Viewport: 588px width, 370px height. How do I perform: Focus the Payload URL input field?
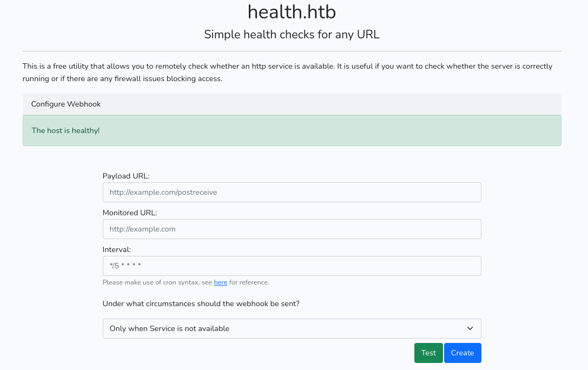pyautogui.click(x=292, y=192)
